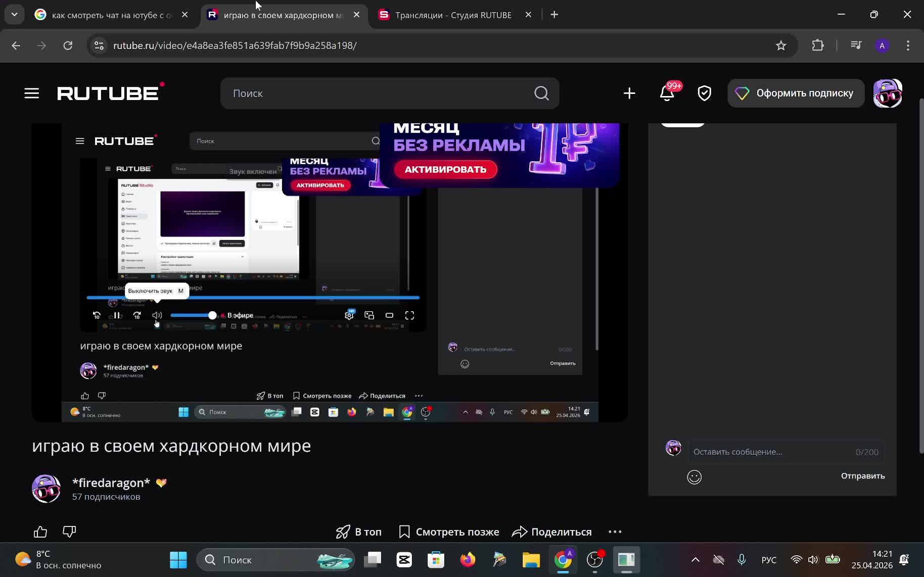Image resolution: width=924 pixels, height=577 pixels.
Task: Open a new browser tab
Action: tap(555, 15)
